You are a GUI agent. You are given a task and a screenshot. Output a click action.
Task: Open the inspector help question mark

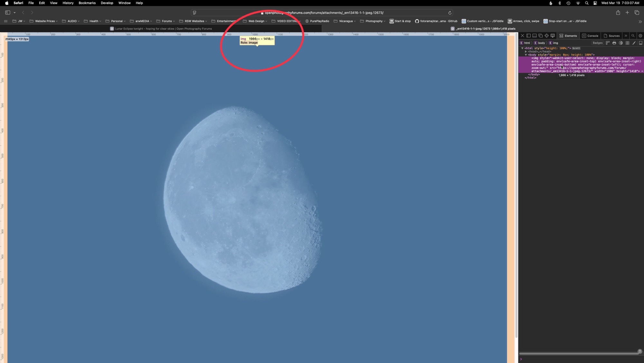[640, 351]
